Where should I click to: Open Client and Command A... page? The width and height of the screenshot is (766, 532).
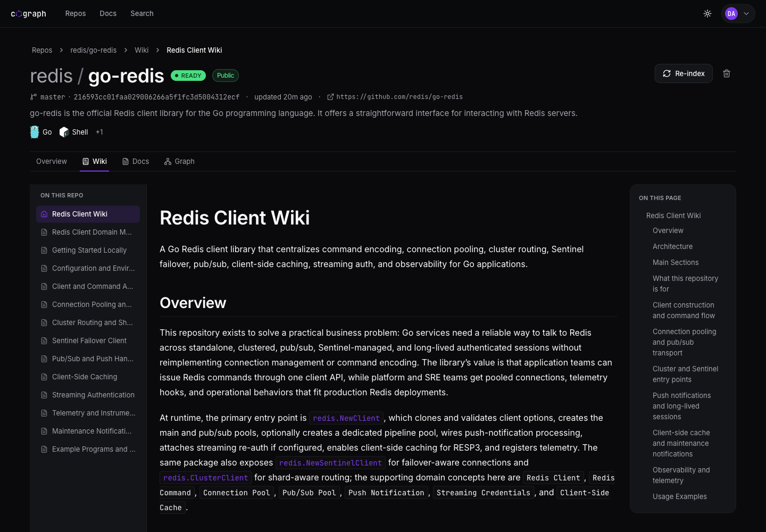[88, 286]
